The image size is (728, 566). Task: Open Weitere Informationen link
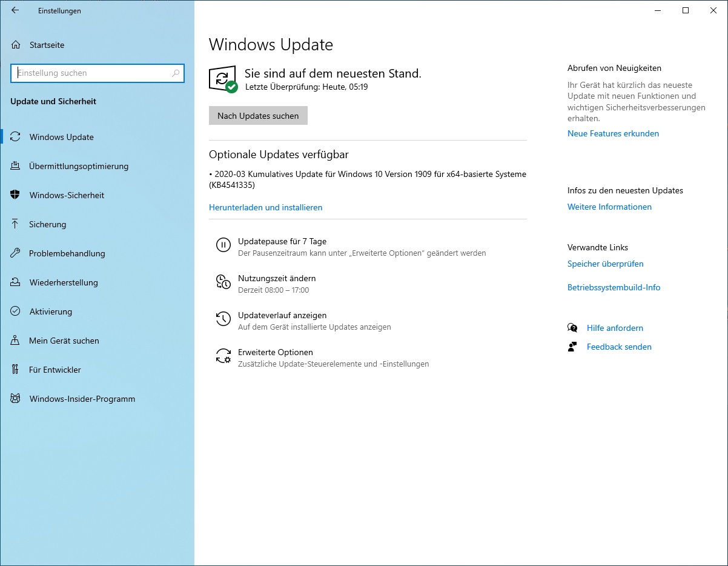pyautogui.click(x=609, y=207)
